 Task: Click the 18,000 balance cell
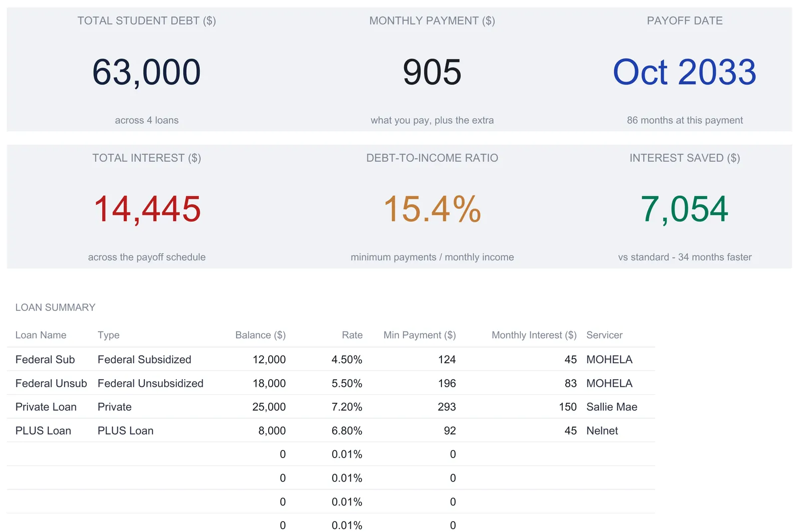tap(269, 383)
